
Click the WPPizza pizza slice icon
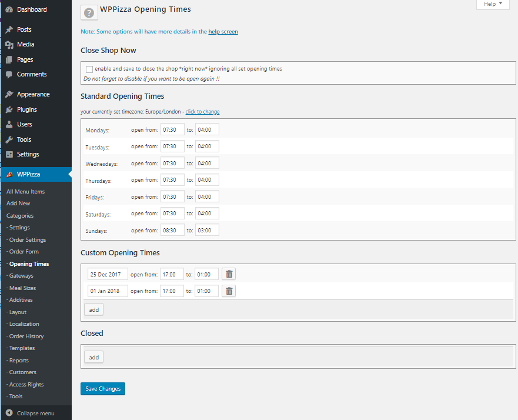point(9,174)
